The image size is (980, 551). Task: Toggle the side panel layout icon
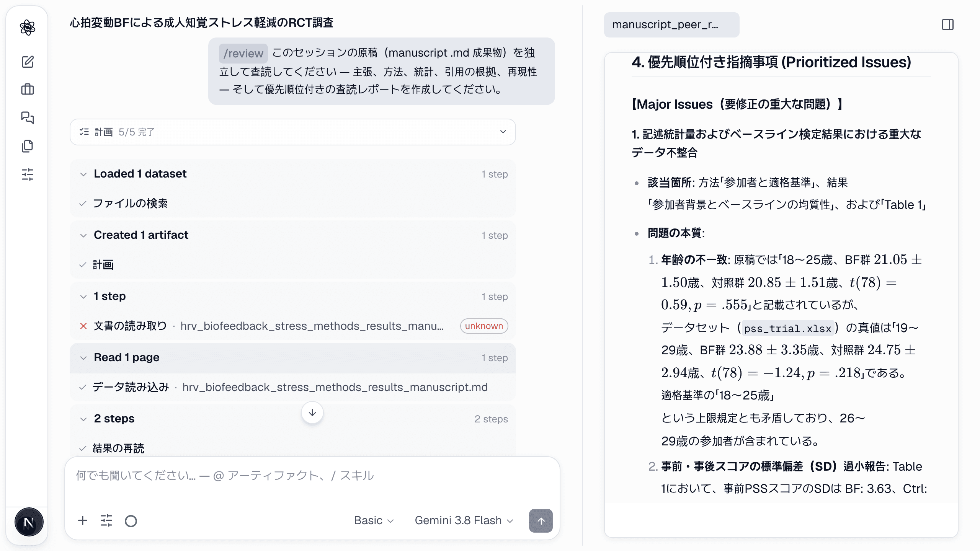pos(948,25)
